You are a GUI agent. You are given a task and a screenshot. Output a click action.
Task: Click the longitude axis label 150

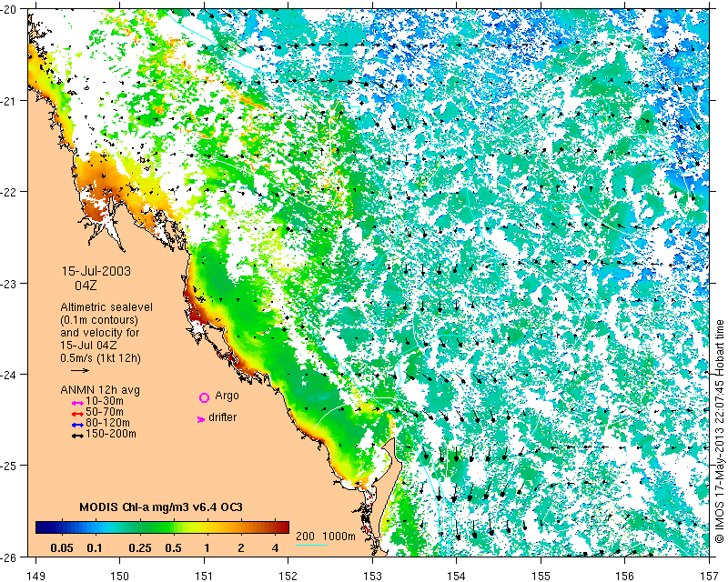click(x=120, y=576)
